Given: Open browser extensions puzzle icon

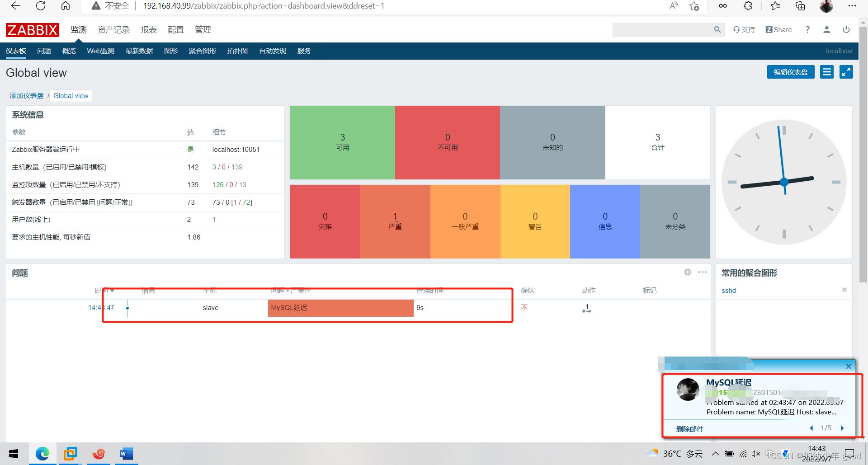Looking at the screenshot, I should pyautogui.click(x=748, y=6).
